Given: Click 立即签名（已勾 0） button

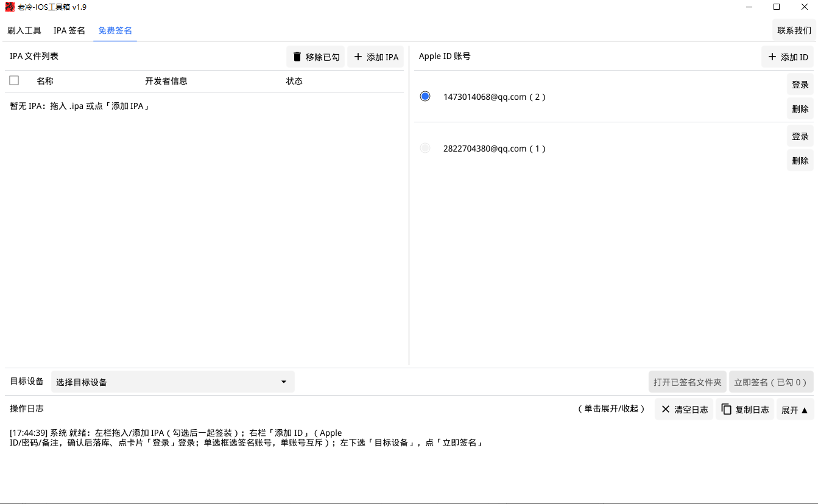Looking at the screenshot, I should pyautogui.click(x=771, y=382).
